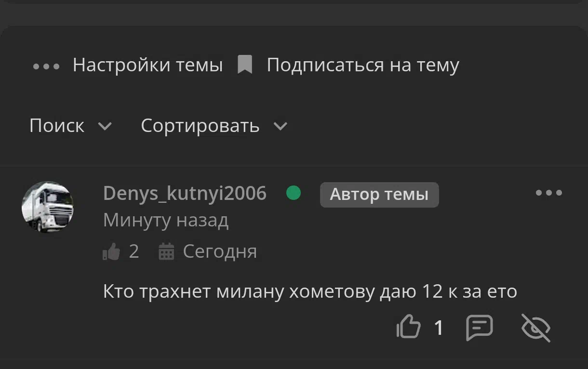Screen dimensions: 588x369
Task: Open Настройки темы settings
Action: (x=148, y=65)
